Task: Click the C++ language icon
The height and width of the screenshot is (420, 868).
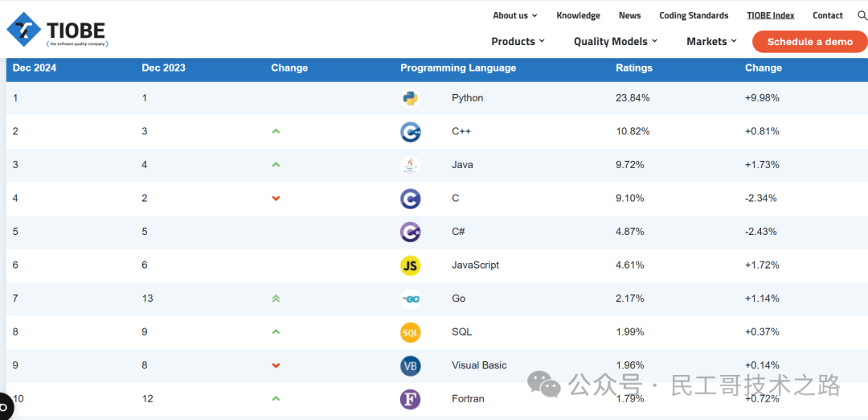Action: pos(410,132)
